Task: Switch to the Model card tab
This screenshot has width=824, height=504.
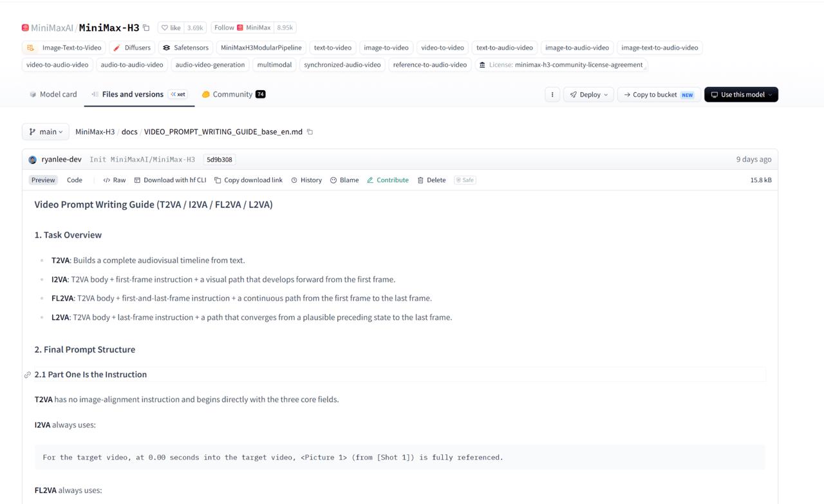Action: click(53, 94)
